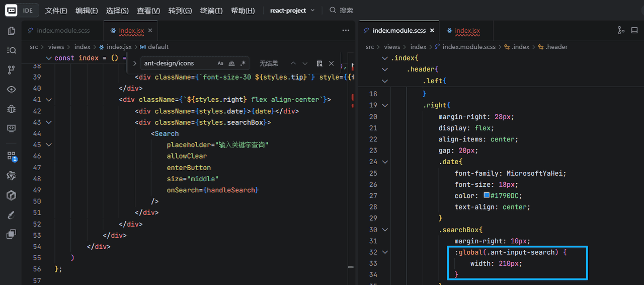Click the views breadcrumb in right editor
This screenshot has width=644, height=285.
391,47
